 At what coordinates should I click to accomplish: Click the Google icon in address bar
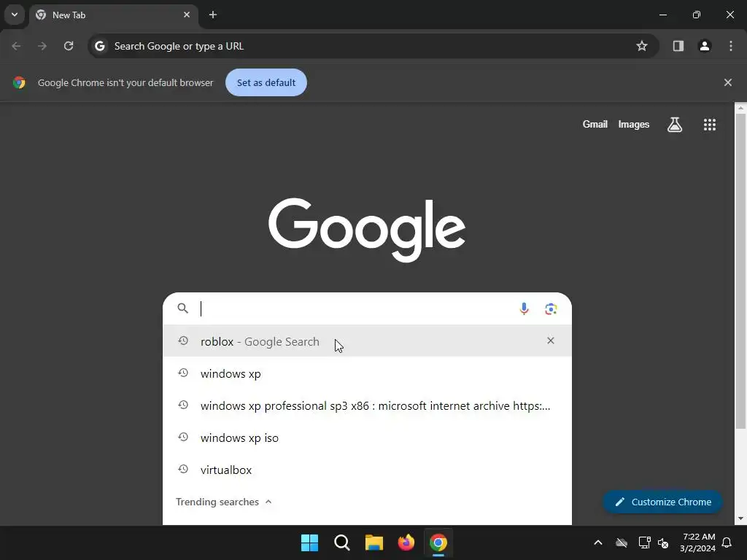click(x=99, y=46)
